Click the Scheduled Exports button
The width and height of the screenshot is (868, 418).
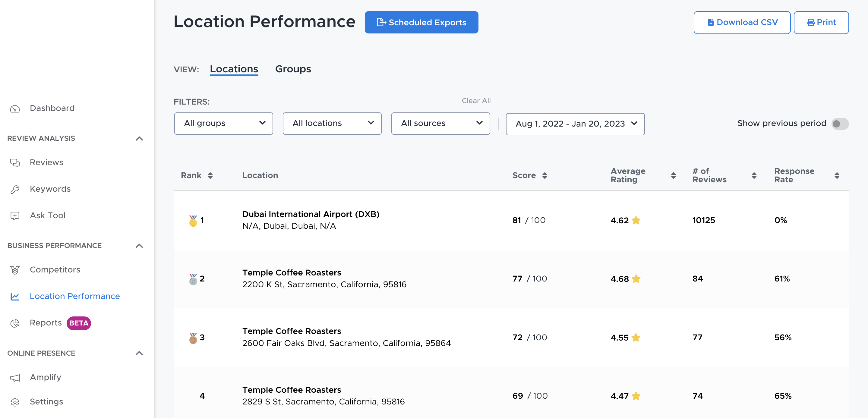coord(421,22)
